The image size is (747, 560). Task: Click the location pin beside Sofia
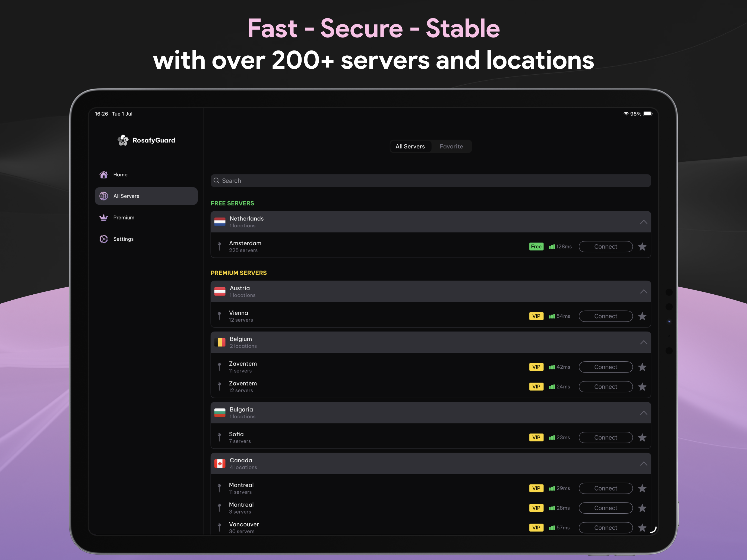[x=219, y=437]
